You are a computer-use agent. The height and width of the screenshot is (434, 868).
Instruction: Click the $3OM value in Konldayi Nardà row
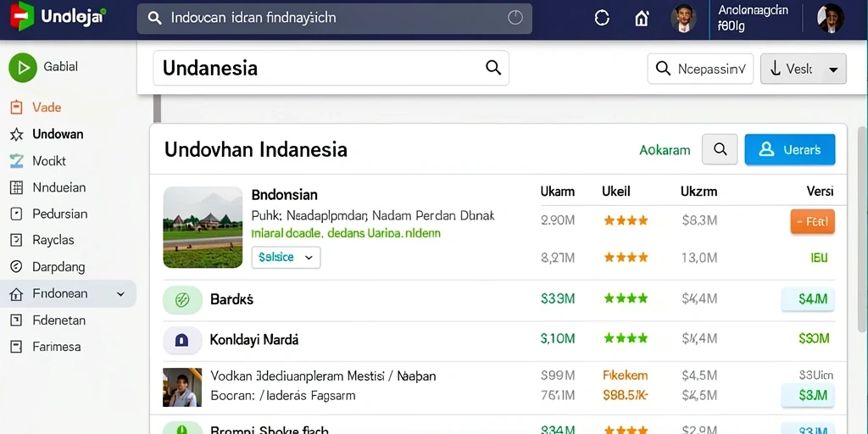coord(815,338)
